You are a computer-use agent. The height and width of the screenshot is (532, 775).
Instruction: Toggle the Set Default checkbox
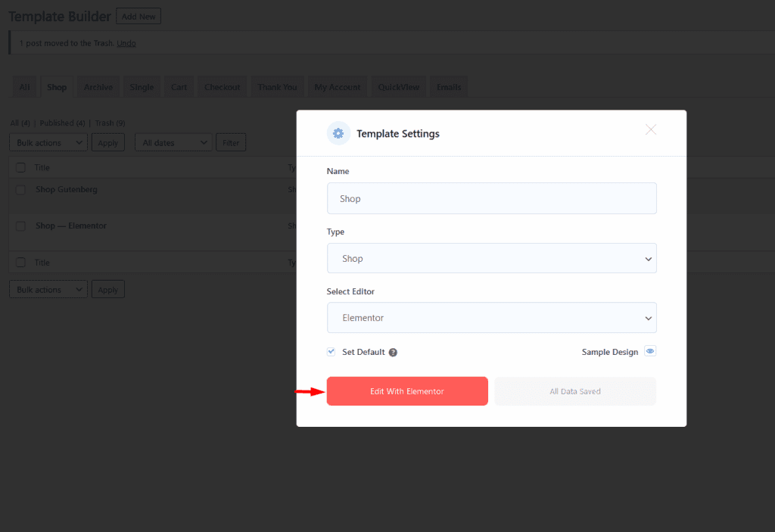click(331, 352)
